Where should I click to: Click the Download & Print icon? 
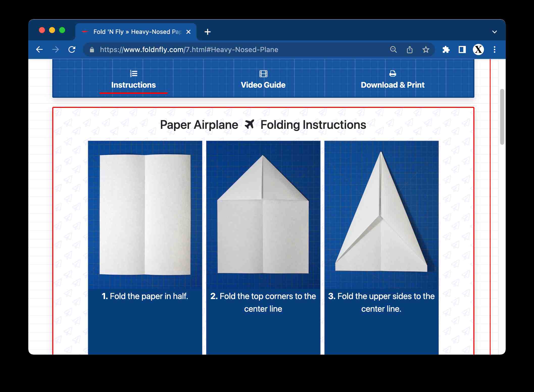click(392, 74)
